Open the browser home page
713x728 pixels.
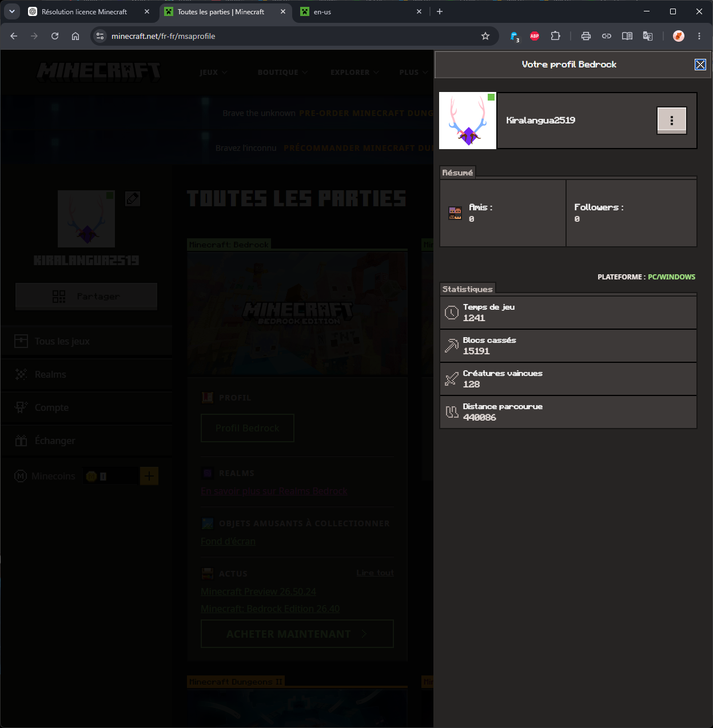tap(75, 36)
